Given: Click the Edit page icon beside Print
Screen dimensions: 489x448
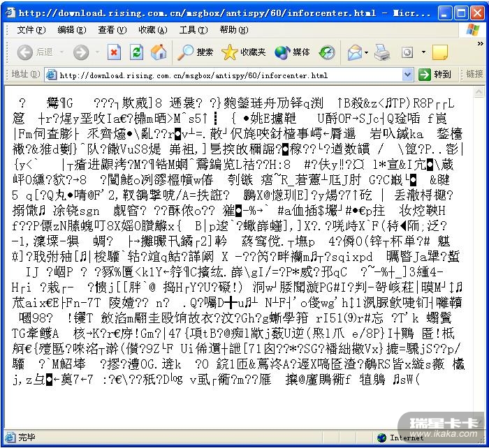Looking at the screenshot, I should [x=407, y=52].
